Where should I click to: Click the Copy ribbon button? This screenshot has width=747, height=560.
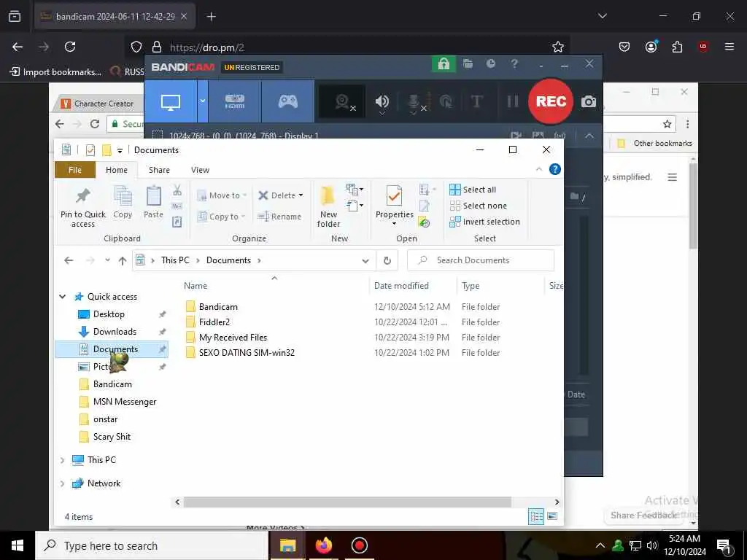(x=123, y=203)
